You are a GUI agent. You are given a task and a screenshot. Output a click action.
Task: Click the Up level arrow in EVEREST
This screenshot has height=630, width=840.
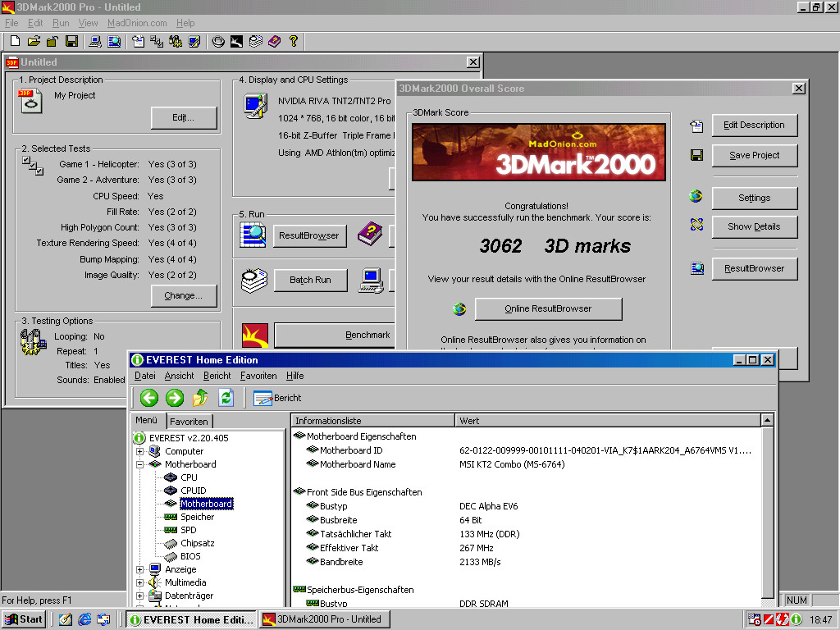(200, 398)
